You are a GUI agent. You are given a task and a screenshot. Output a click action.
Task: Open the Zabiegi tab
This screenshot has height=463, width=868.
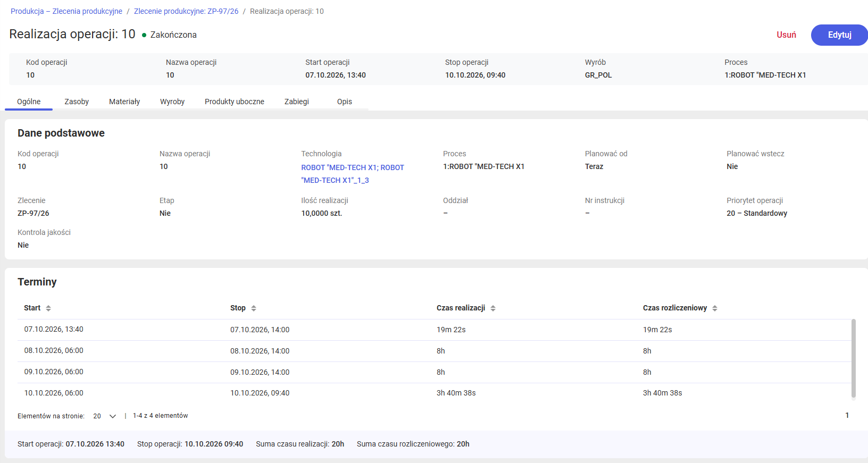tap(297, 102)
